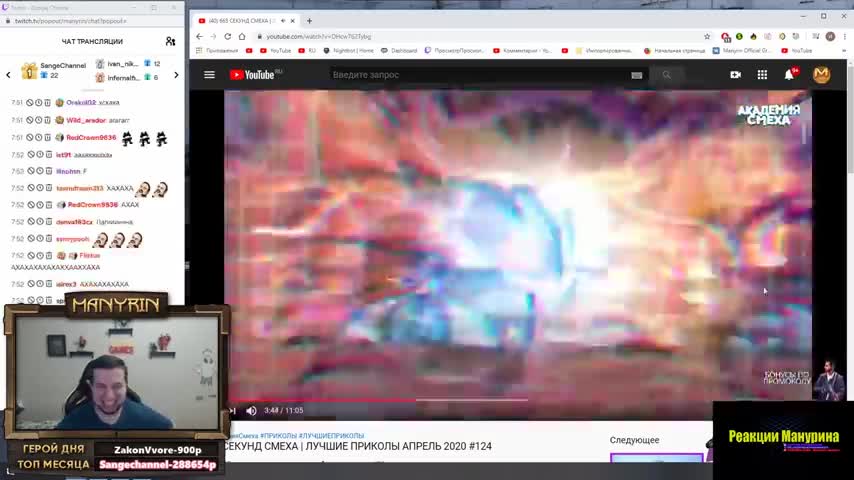Viewport: 854px width, 480px height.
Task: Ban user Ilnohtn with the ban icon
Action: tap(31, 171)
